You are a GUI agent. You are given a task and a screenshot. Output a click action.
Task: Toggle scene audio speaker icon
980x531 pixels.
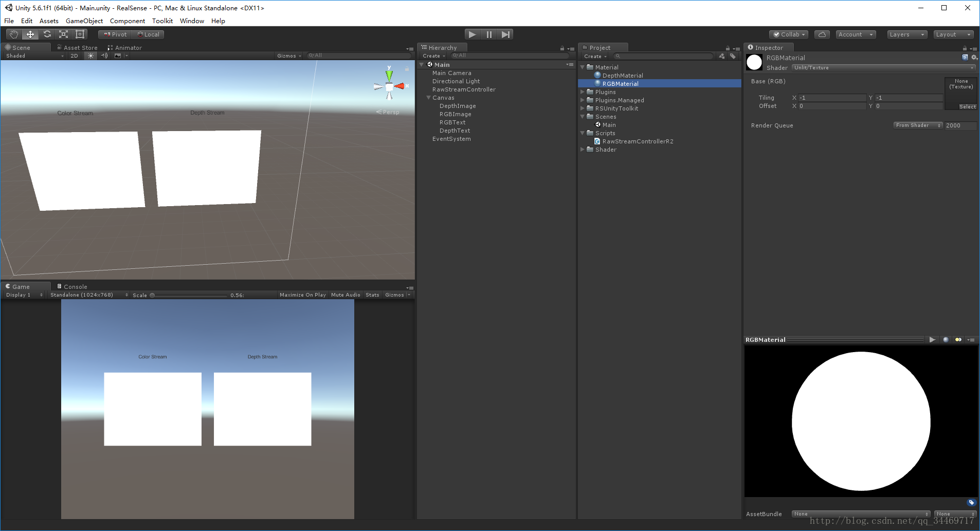click(x=104, y=56)
